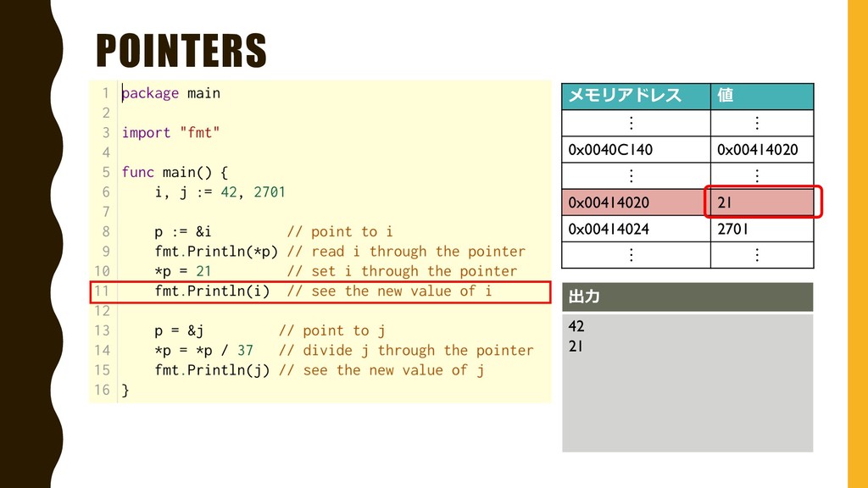Image resolution: width=868 pixels, height=488 pixels.
Task: Click highlighted line fmt.Println(i)
Action: click(320, 291)
